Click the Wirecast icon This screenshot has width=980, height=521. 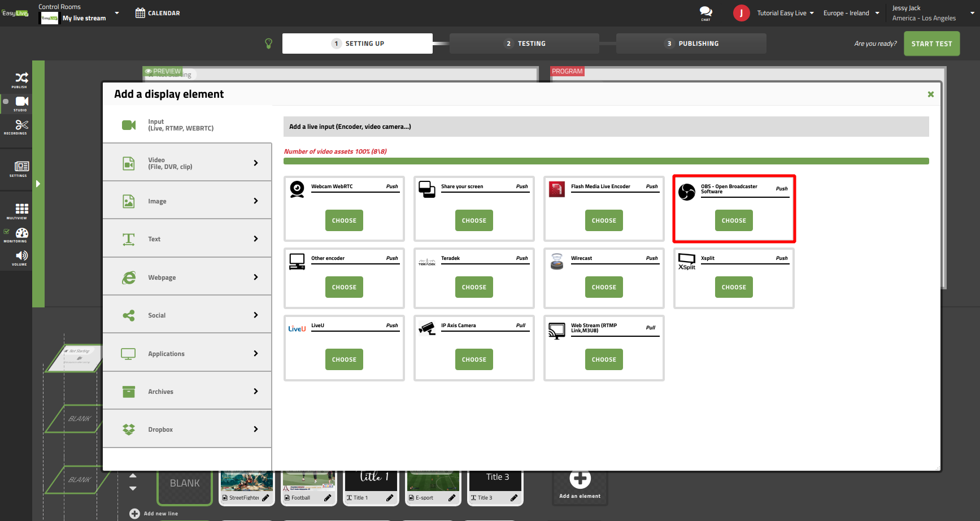click(557, 261)
